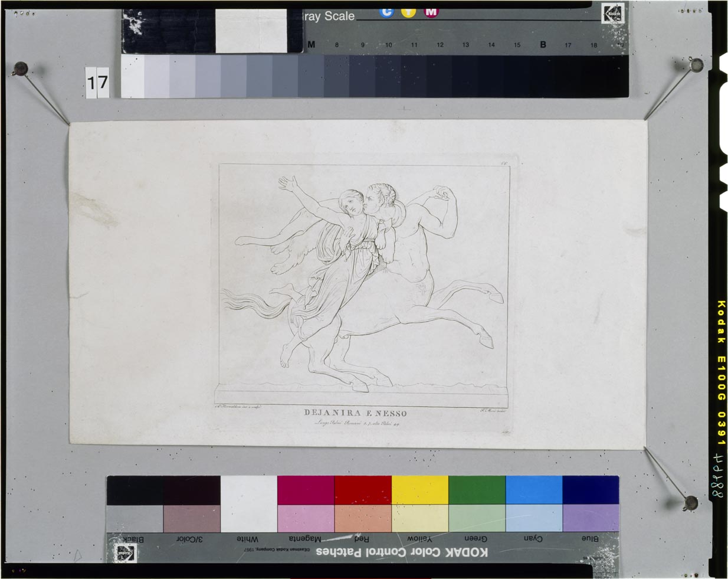Click the pale yellow tint patch
This screenshot has height=579, width=728.
[419, 519]
